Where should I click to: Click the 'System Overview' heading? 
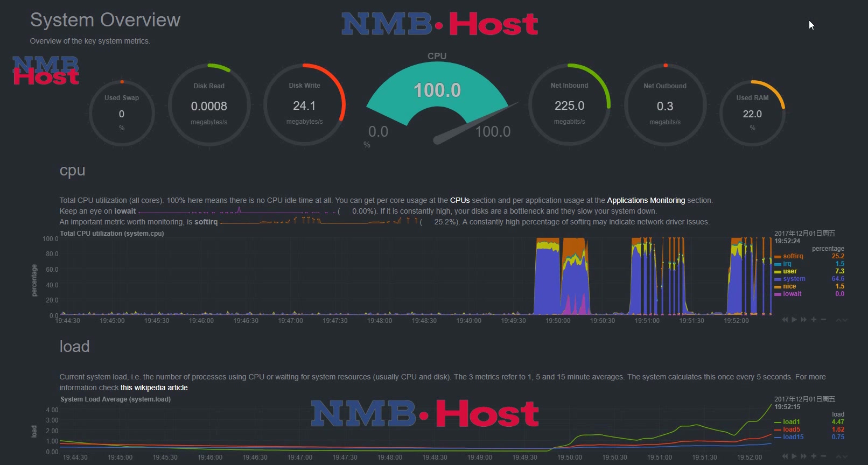[105, 20]
